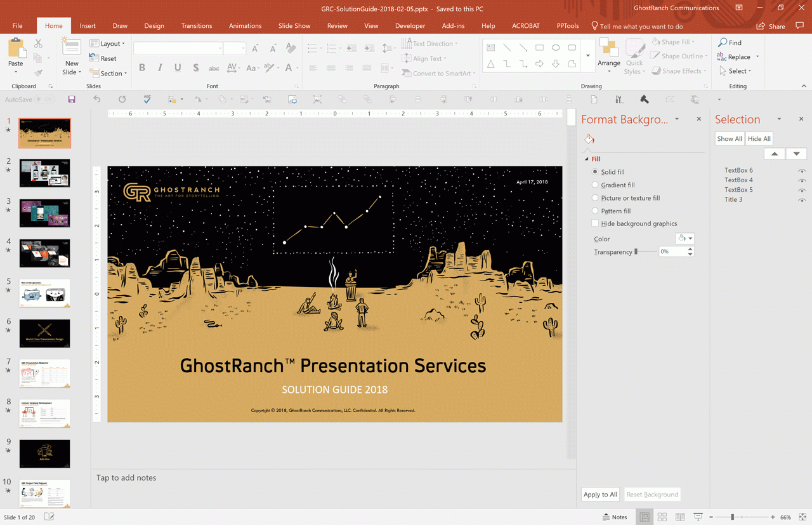The width and height of the screenshot is (812, 525).
Task: Click the Hide All button
Action: click(759, 139)
